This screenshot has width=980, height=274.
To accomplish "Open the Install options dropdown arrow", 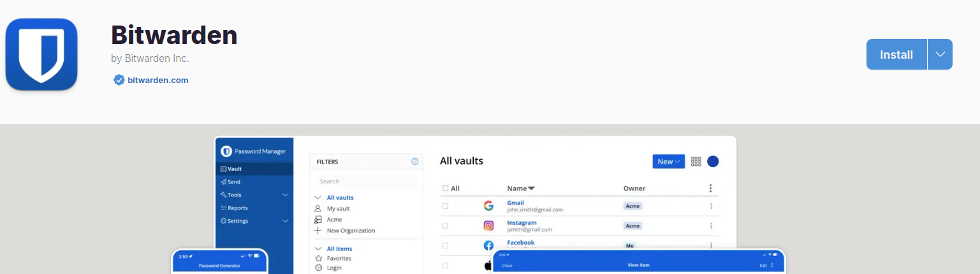I will point(940,54).
